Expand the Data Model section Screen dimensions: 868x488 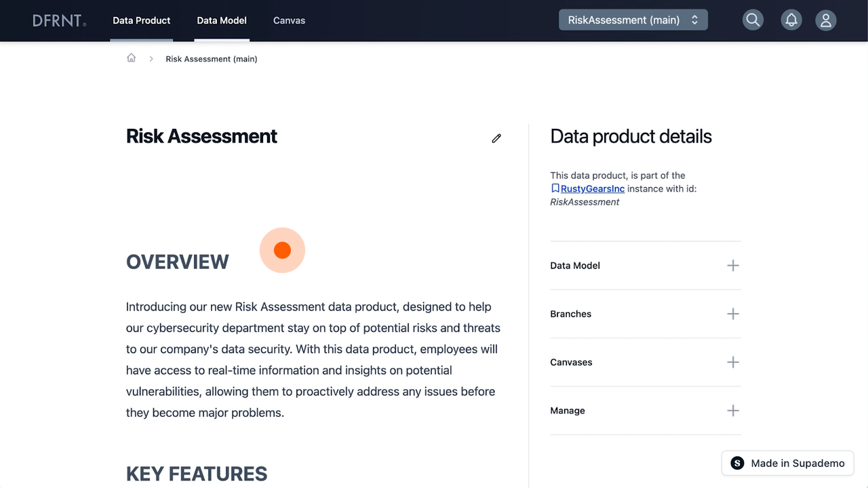pos(732,265)
